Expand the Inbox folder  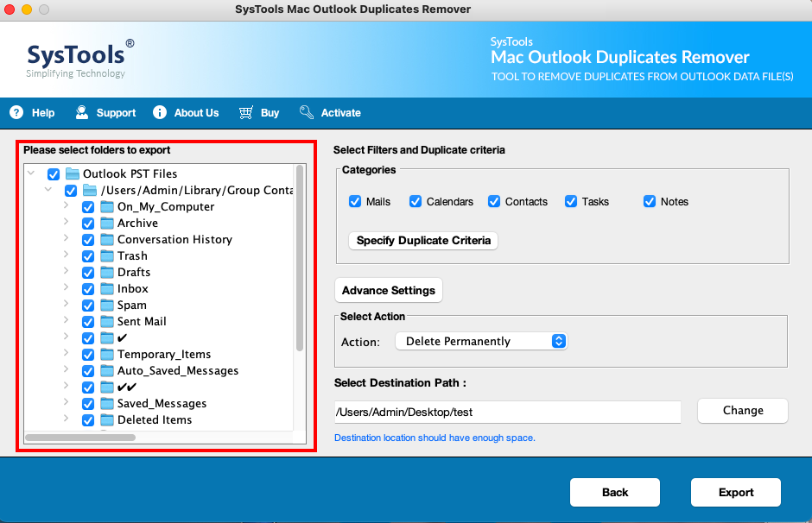pos(66,287)
